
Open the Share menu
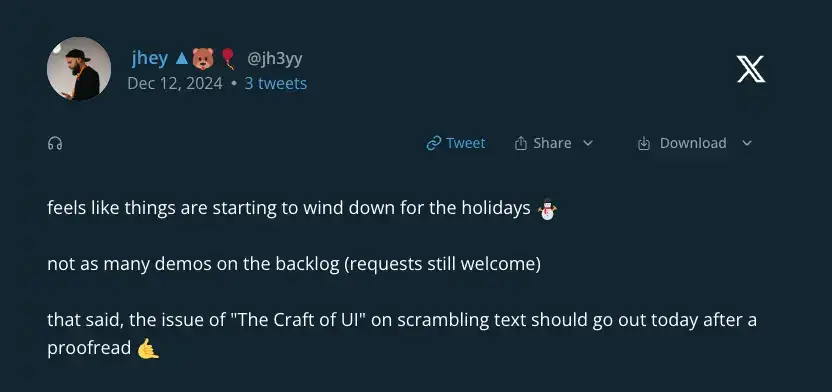pos(554,143)
